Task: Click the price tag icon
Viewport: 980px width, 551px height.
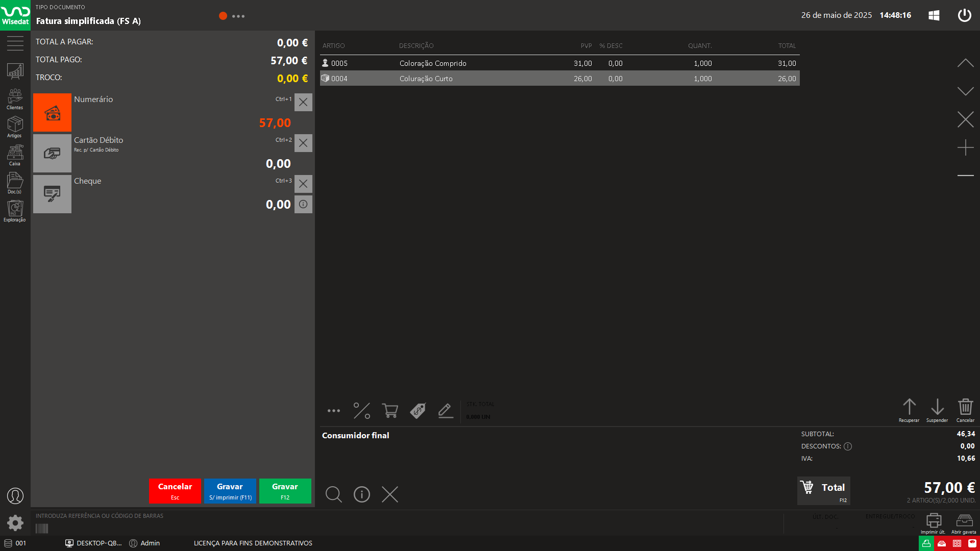Action: point(418,411)
